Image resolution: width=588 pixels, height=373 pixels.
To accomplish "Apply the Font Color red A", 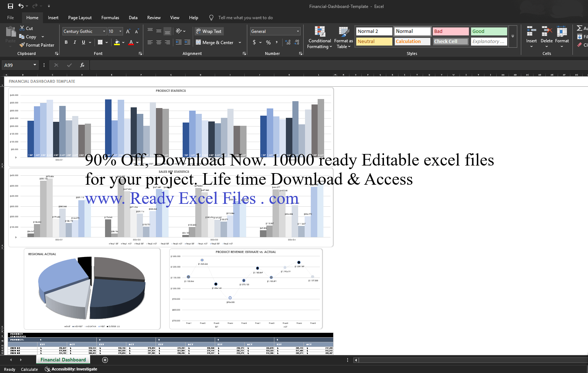I will pos(131,42).
